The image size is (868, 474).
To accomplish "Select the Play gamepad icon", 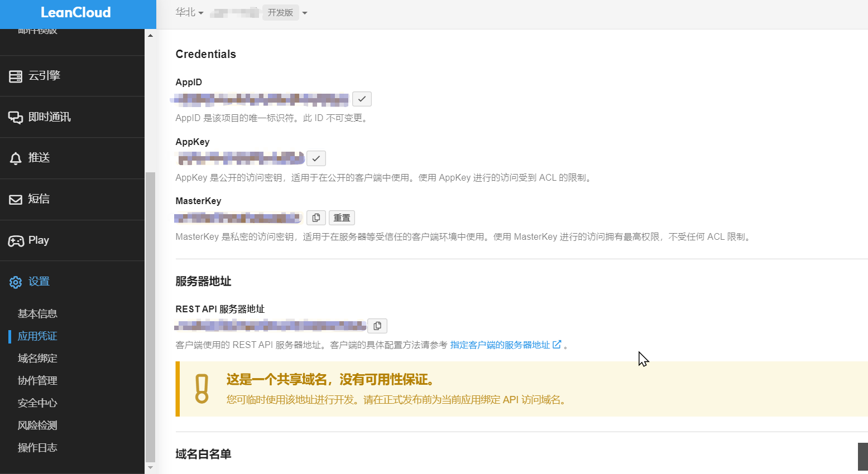I will pos(16,240).
